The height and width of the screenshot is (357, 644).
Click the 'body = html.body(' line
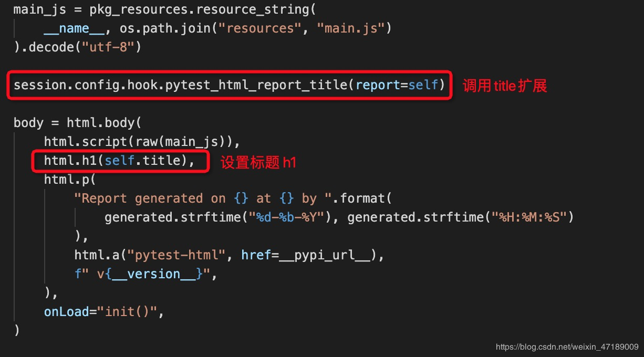pyautogui.click(x=78, y=123)
